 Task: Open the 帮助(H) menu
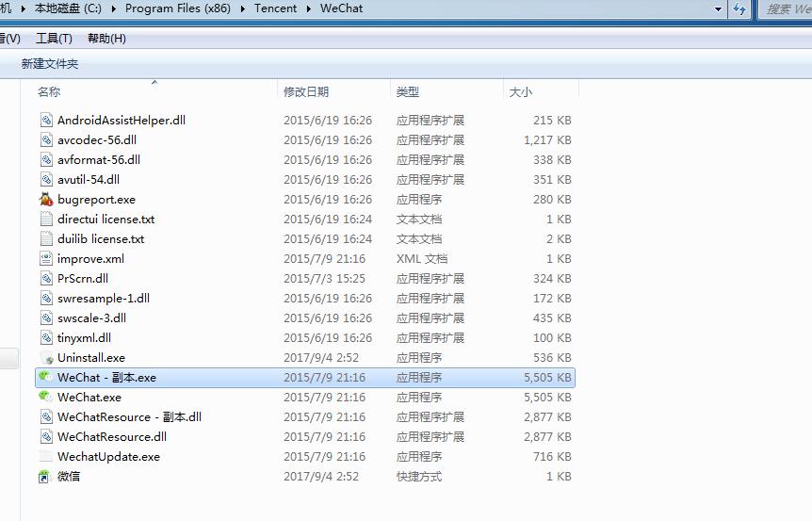tap(106, 39)
